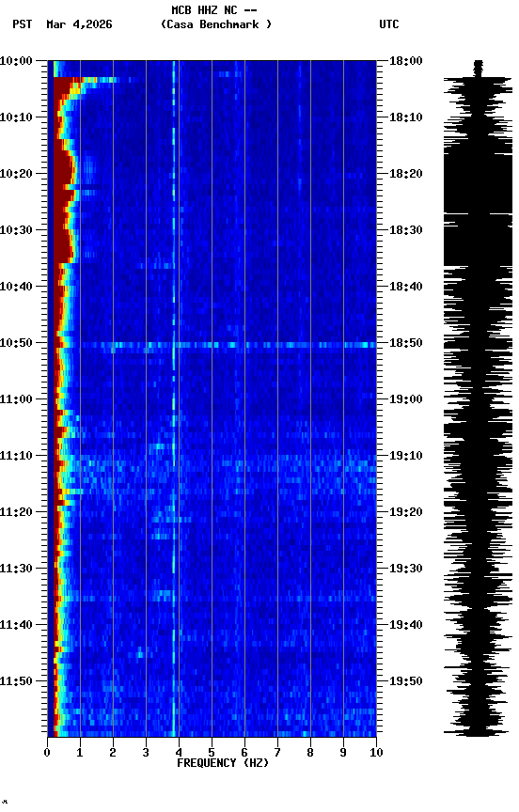
Task: Select the Casa Benchmark station label
Action: tap(216, 24)
